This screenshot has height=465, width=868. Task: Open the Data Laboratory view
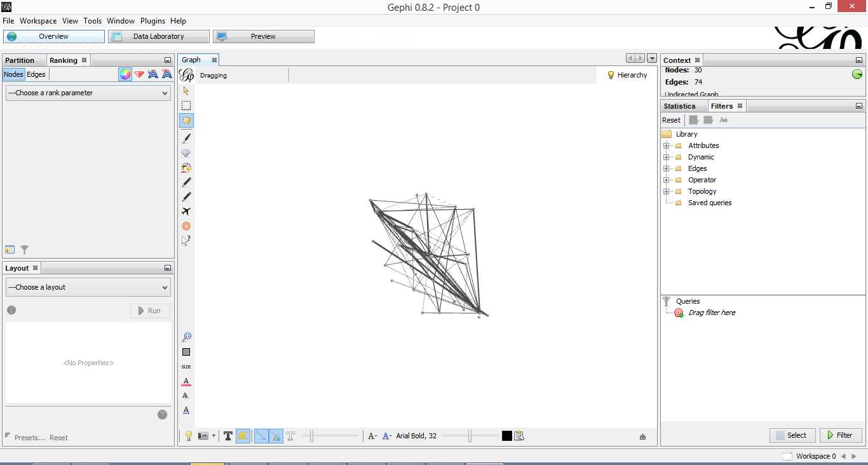point(158,36)
